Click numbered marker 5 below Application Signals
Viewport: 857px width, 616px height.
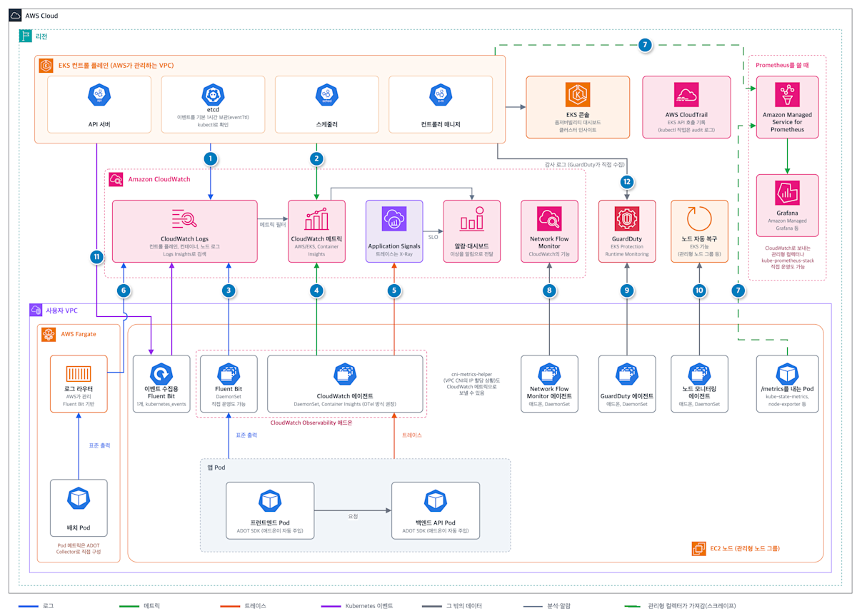point(394,291)
